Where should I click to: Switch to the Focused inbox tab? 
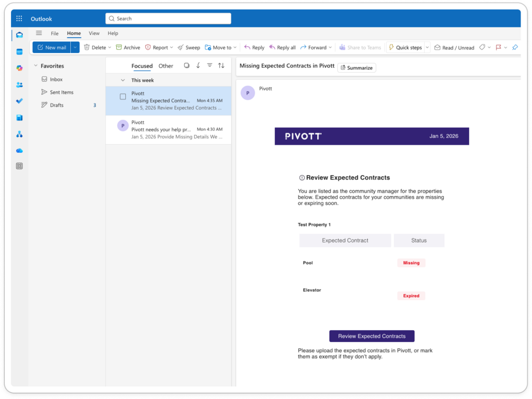[x=142, y=66]
